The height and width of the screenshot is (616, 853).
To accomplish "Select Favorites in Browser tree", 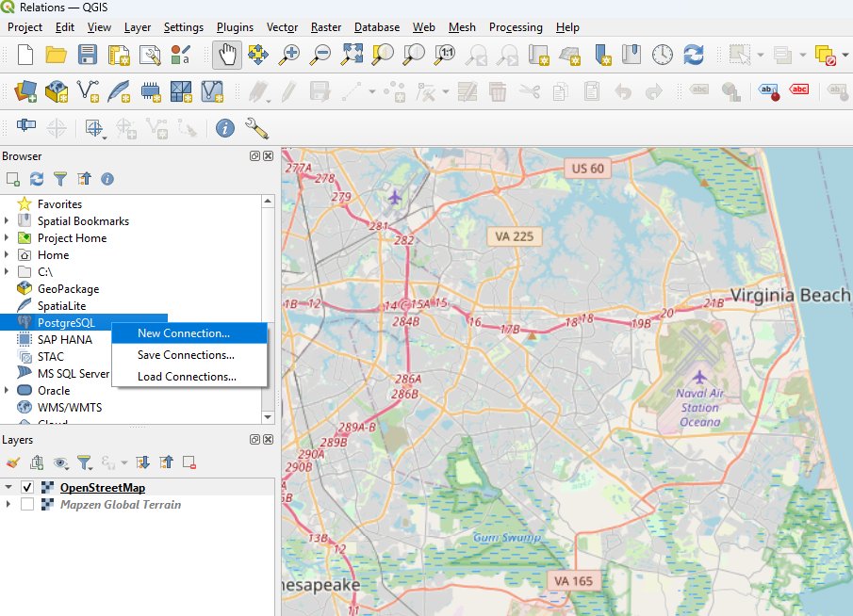I will pos(59,203).
